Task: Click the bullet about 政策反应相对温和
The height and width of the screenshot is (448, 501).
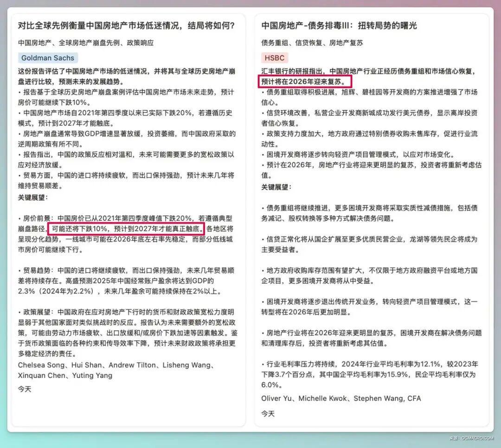Action: tap(126, 160)
